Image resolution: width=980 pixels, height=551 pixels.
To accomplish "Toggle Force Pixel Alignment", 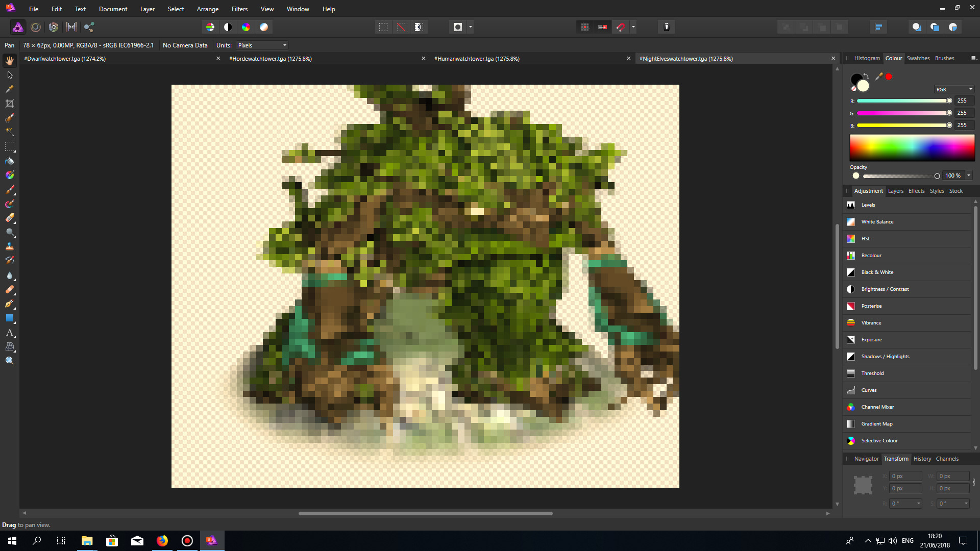I will tap(585, 27).
